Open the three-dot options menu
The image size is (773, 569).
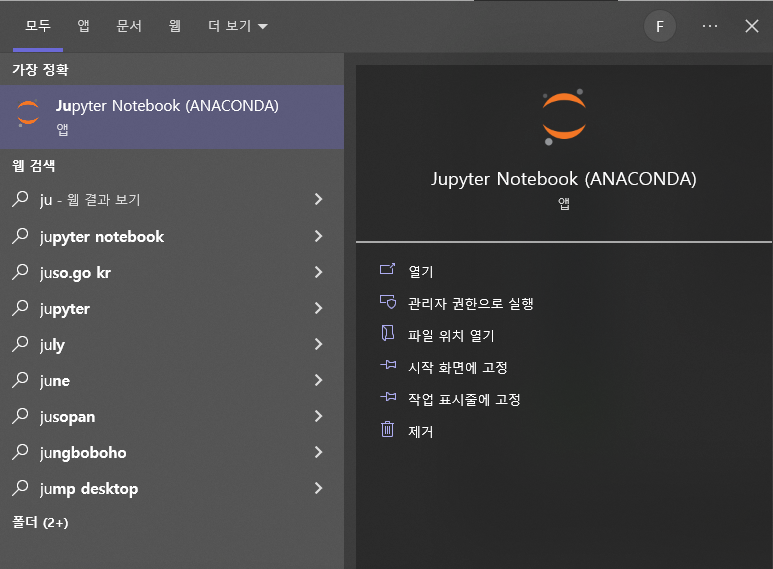(x=709, y=26)
